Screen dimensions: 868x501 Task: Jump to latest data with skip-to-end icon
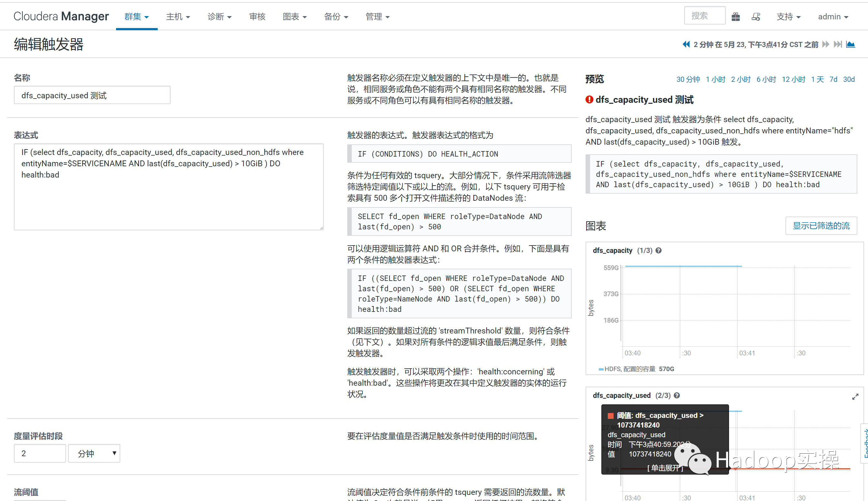838,44
